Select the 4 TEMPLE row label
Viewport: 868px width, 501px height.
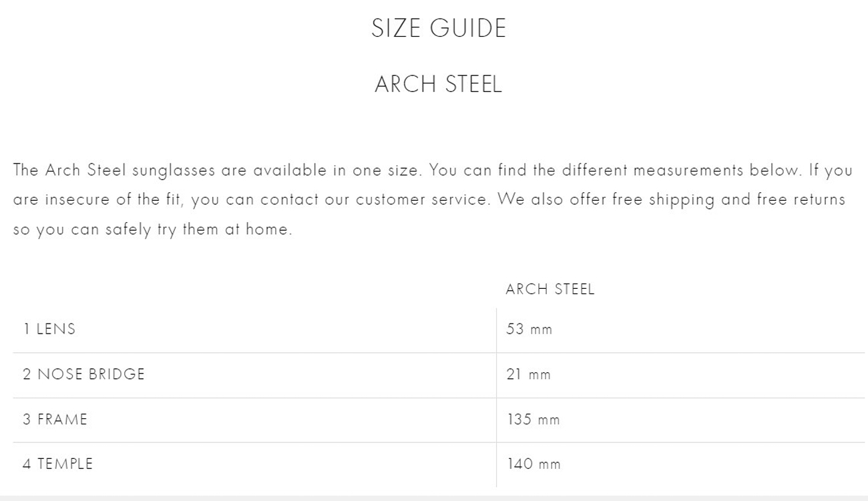pos(57,464)
